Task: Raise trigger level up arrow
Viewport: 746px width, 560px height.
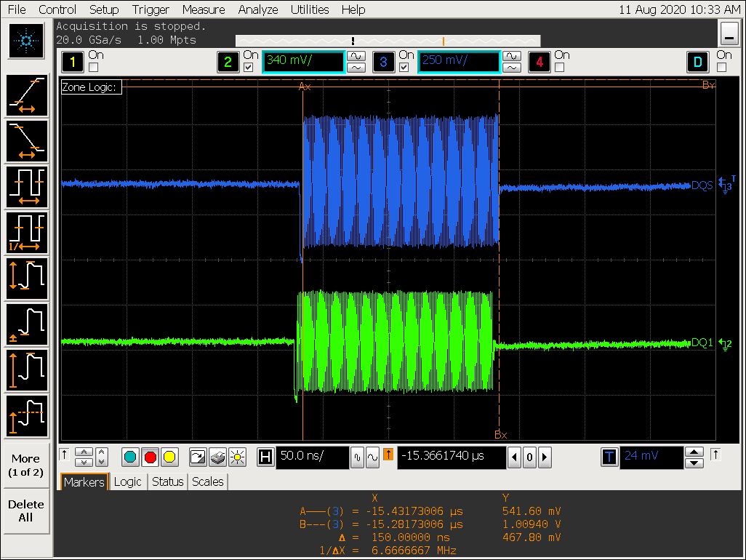Action: 694,452
